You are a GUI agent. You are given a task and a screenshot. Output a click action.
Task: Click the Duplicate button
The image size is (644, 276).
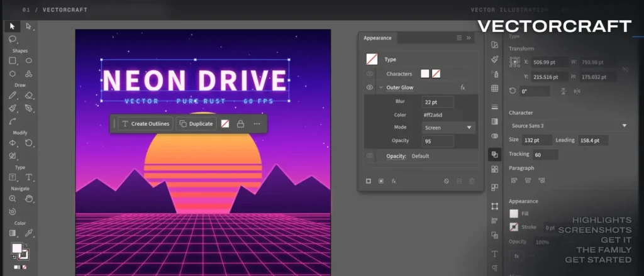point(196,124)
